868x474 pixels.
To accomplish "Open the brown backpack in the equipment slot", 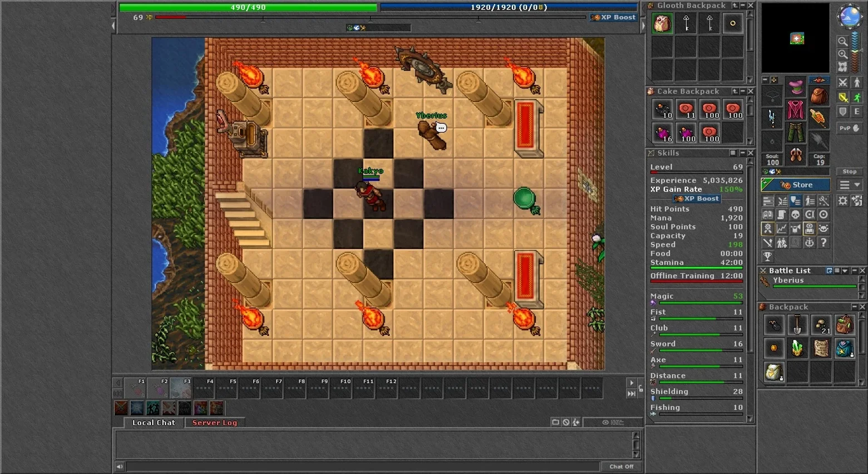I will 818,95.
